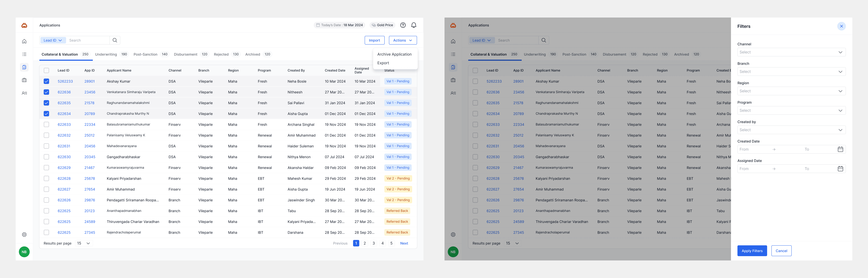Choose Archive Application from the Actions menu
The image size is (868, 278).
click(394, 54)
